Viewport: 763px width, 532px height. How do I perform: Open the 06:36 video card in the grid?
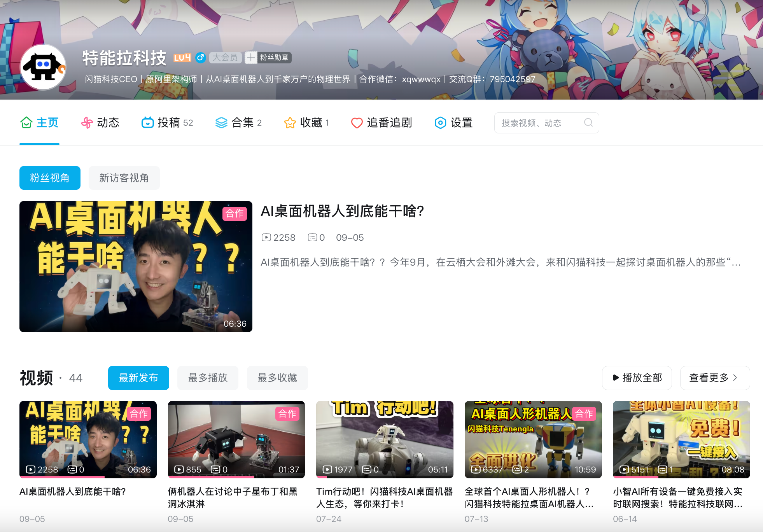[88, 439]
